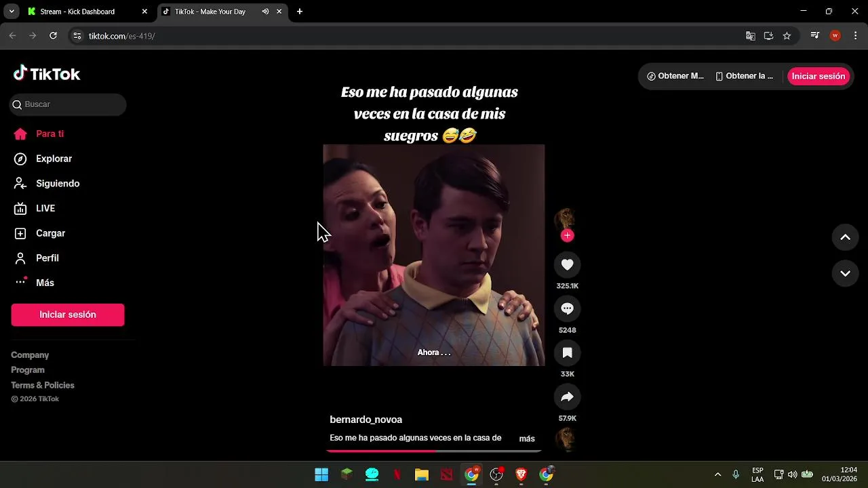This screenshot has width=868, height=488.
Task: Open bernardo_novoa profile link
Action: (366, 420)
